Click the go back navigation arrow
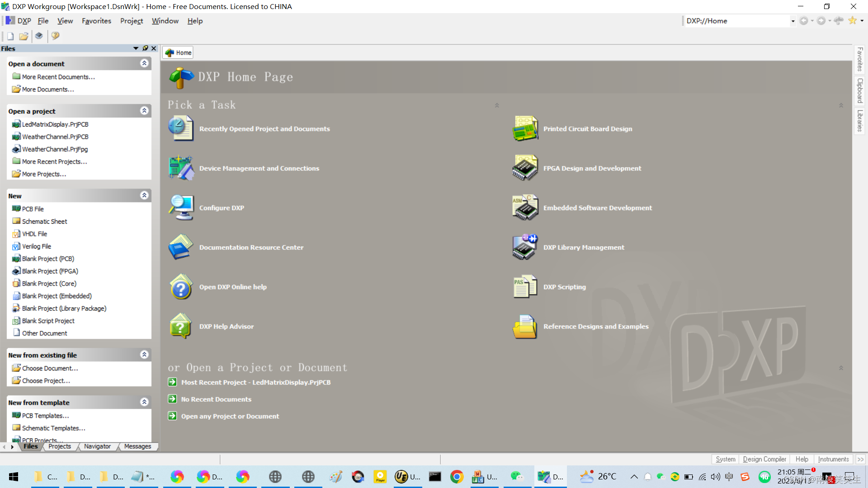Viewport: 868px width, 488px height. point(804,21)
